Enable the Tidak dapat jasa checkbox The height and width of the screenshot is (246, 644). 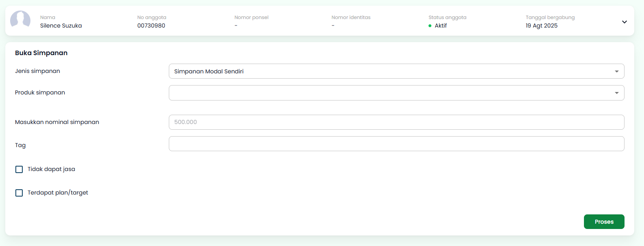tap(19, 169)
